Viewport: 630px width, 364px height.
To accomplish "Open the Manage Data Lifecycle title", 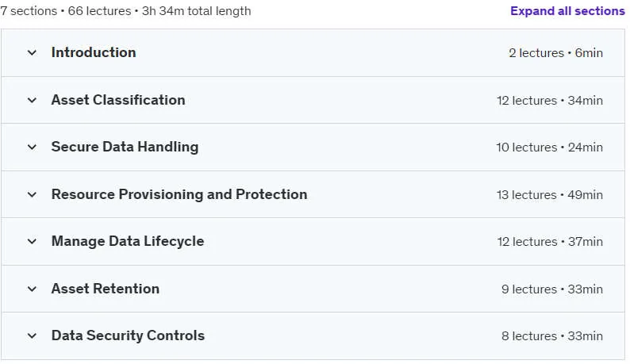I will pos(128,241).
